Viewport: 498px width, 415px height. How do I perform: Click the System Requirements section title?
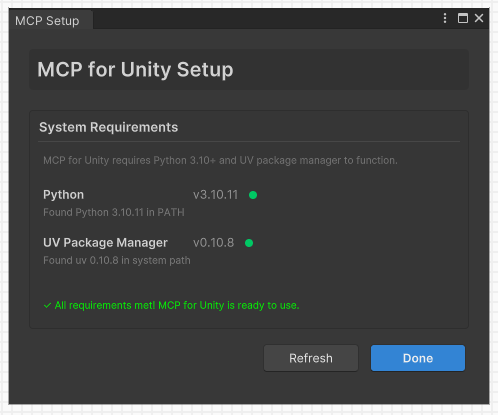108,127
